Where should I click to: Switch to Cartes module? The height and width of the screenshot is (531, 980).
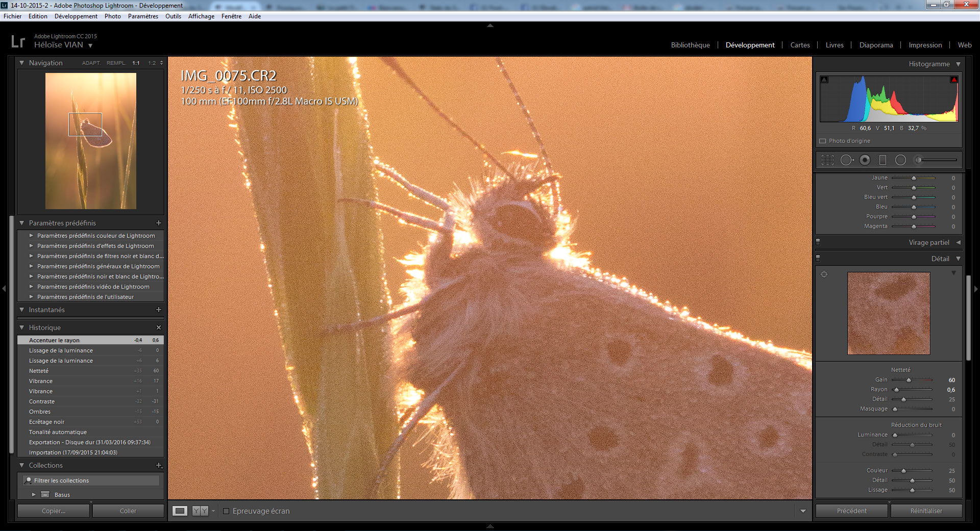(x=800, y=45)
